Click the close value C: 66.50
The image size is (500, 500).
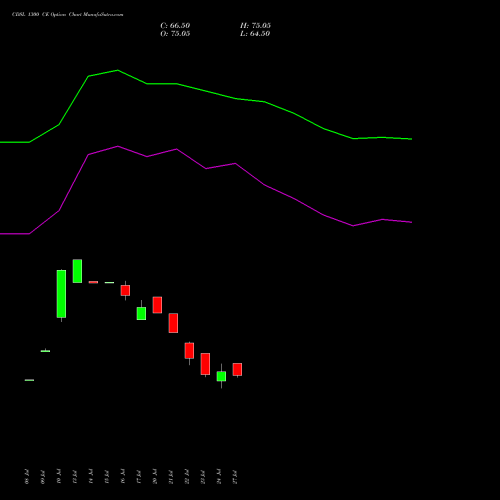pos(175,26)
